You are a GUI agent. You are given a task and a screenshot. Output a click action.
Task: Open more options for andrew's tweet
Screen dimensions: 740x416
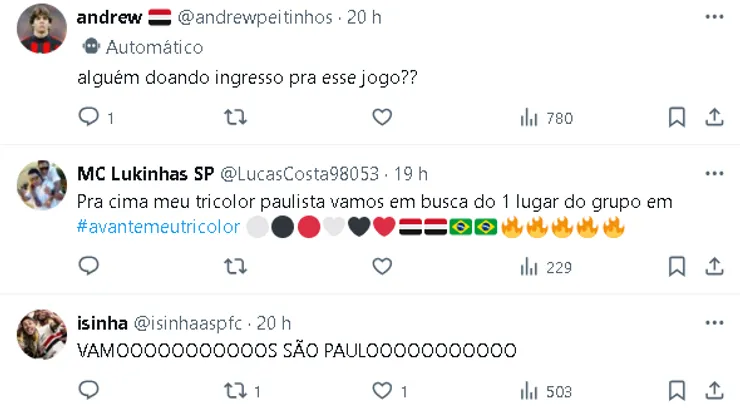click(714, 17)
